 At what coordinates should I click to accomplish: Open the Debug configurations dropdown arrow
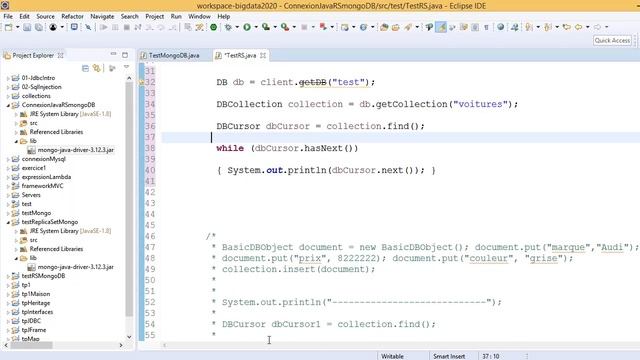237,27
